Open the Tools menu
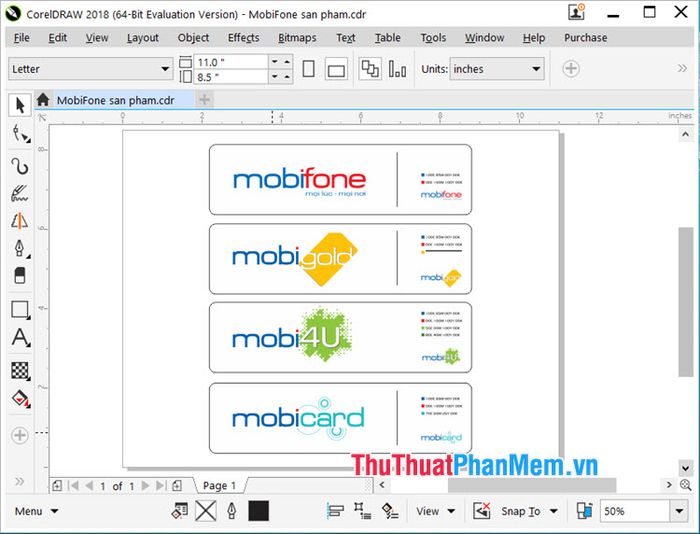The height and width of the screenshot is (534, 700). 433,38
